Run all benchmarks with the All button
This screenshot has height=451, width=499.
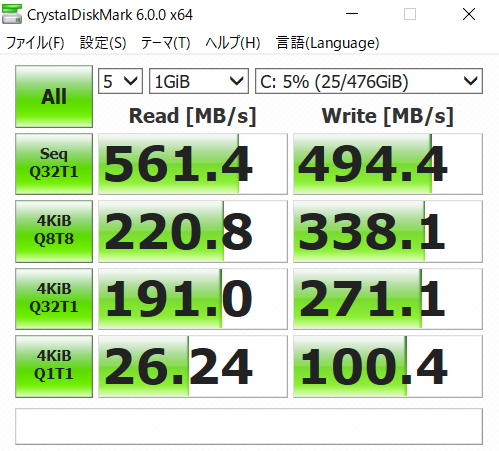click(54, 96)
